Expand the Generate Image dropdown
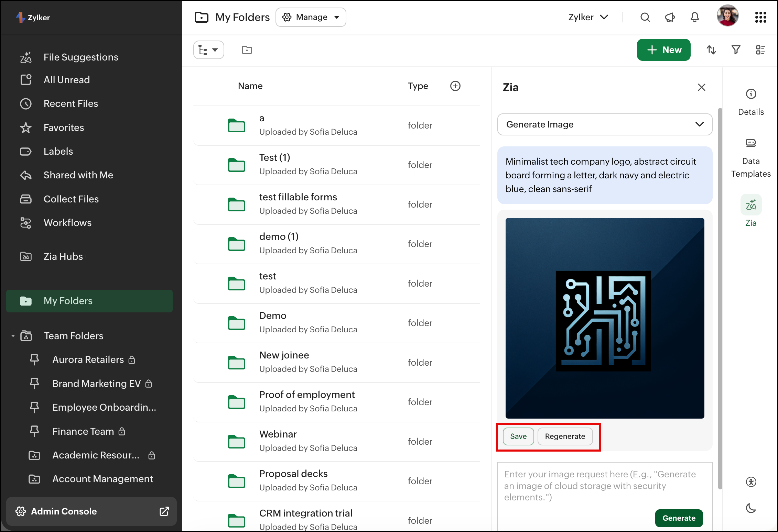The height and width of the screenshot is (532, 778). (605, 124)
